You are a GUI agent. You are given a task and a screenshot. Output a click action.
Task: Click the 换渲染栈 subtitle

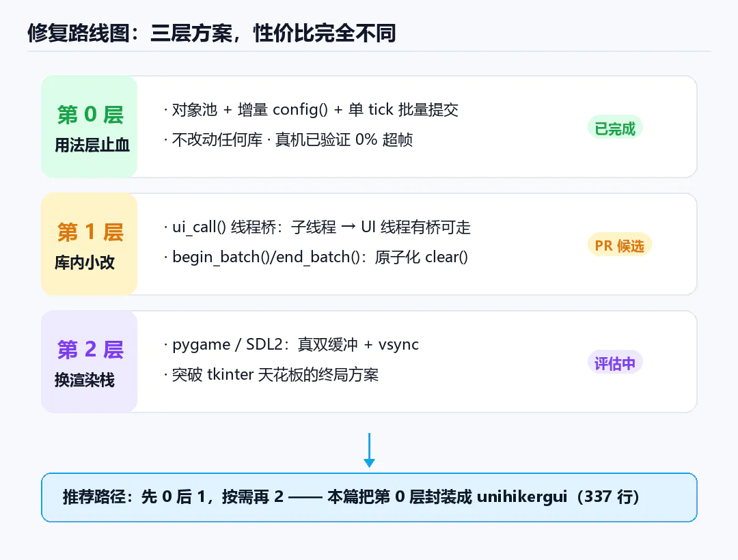pyautogui.click(x=85, y=380)
